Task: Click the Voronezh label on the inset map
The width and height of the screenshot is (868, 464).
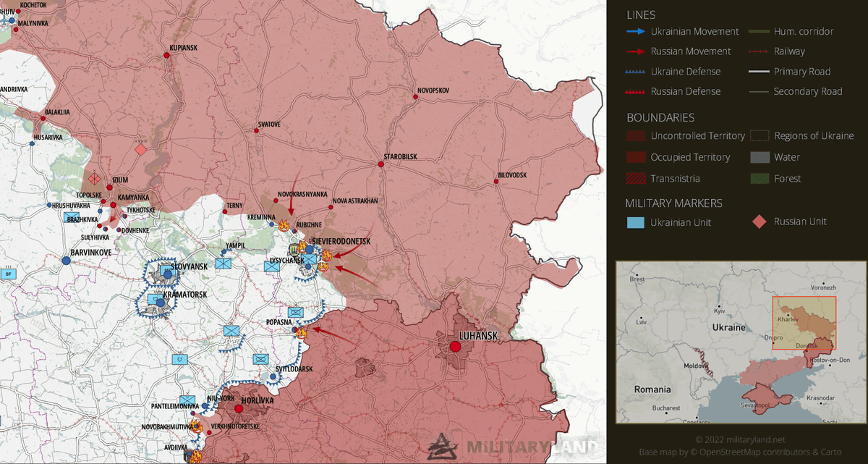Action: 823,287
